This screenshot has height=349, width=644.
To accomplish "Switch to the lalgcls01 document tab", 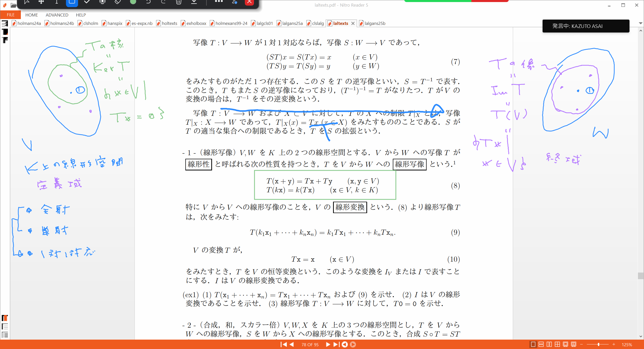I will point(262,23).
